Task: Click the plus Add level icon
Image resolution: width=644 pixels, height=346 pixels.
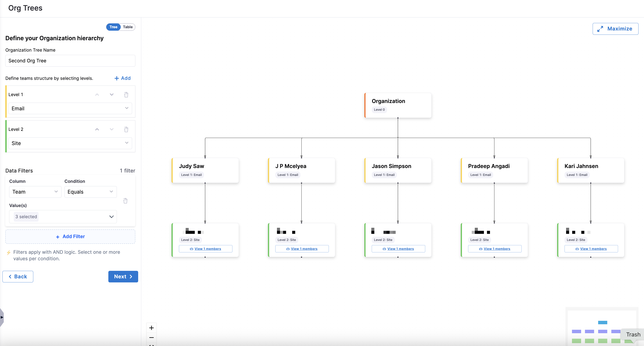Action: (x=117, y=78)
